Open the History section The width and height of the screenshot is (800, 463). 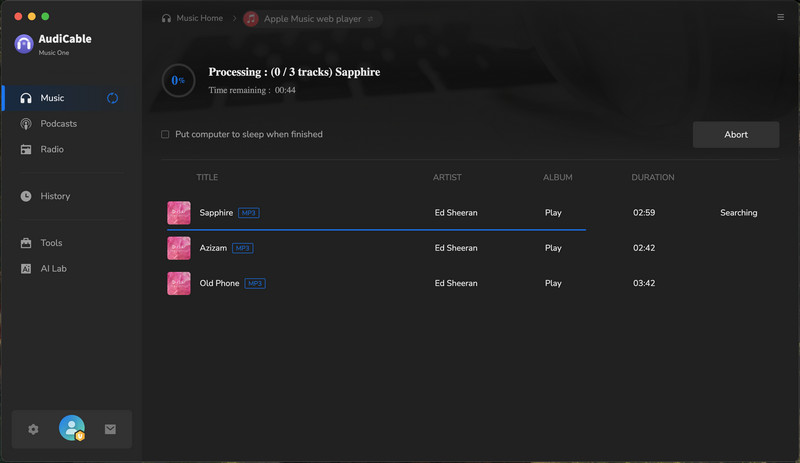point(55,196)
